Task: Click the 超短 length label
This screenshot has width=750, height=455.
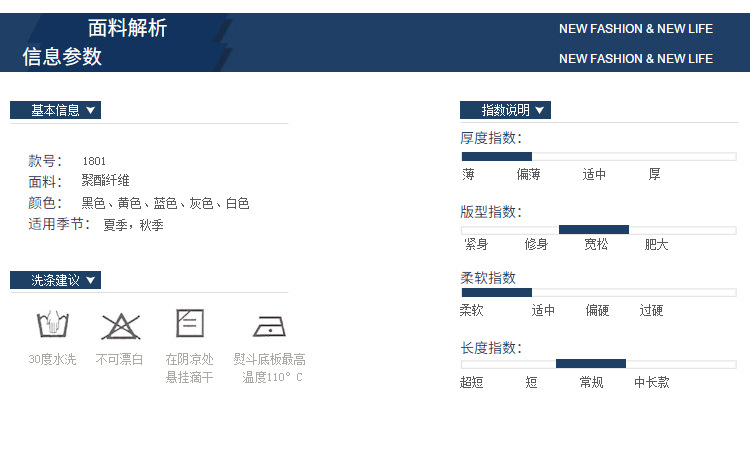Action: 472,382
